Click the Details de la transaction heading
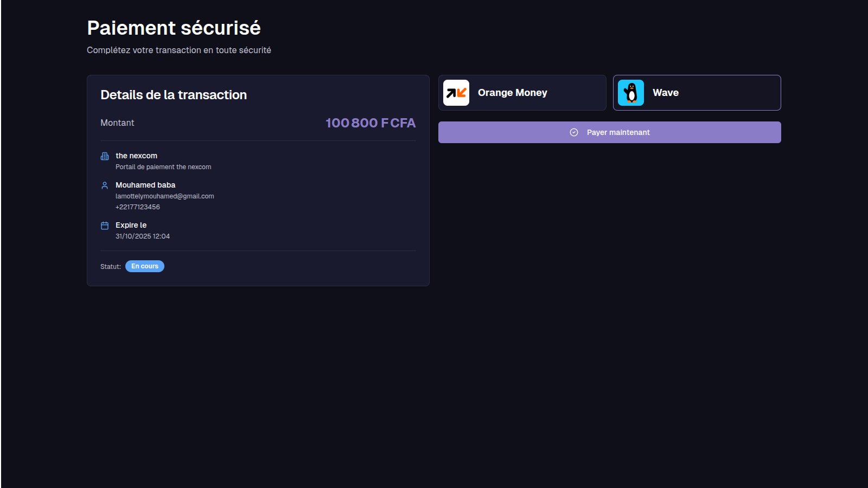This screenshot has height=488, width=868. click(x=174, y=95)
